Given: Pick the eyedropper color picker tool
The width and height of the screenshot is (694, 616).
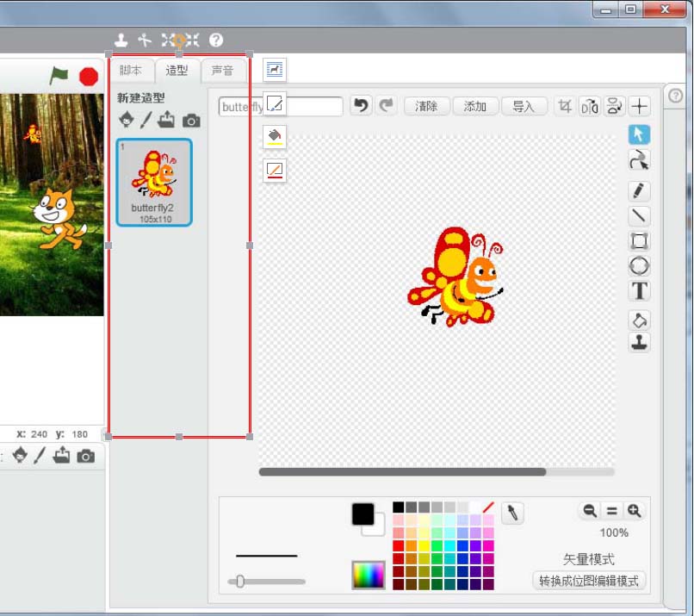Looking at the screenshot, I should click(512, 513).
